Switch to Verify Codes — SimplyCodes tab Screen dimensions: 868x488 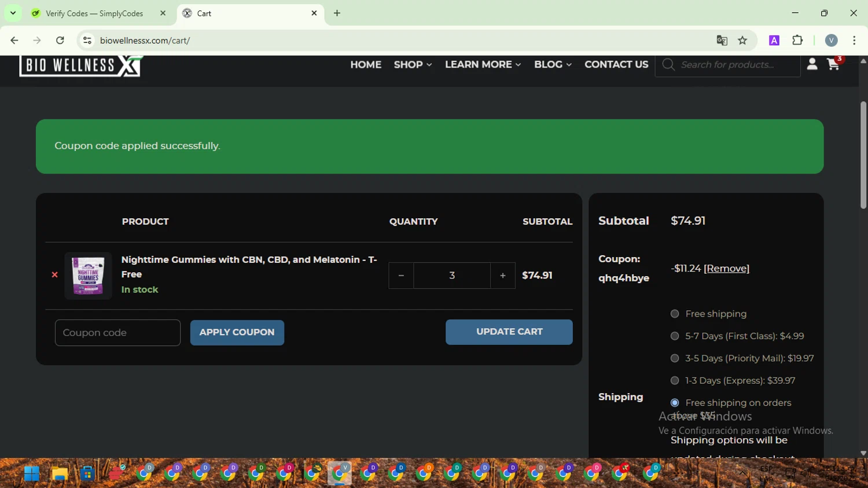94,13
